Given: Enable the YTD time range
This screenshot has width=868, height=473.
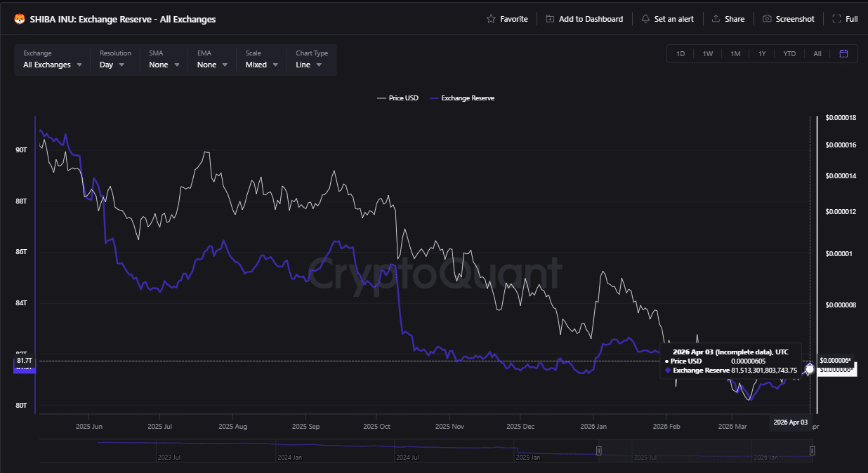Looking at the screenshot, I should coord(789,53).
